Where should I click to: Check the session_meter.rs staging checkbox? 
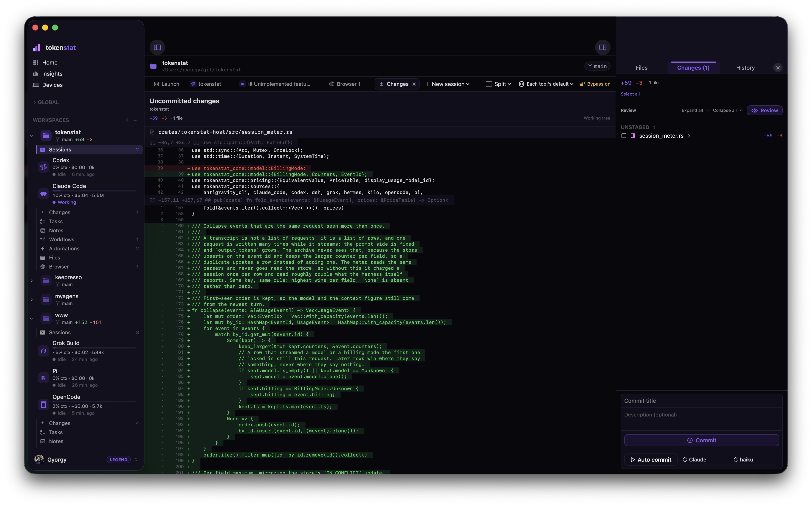coord(623,136)
